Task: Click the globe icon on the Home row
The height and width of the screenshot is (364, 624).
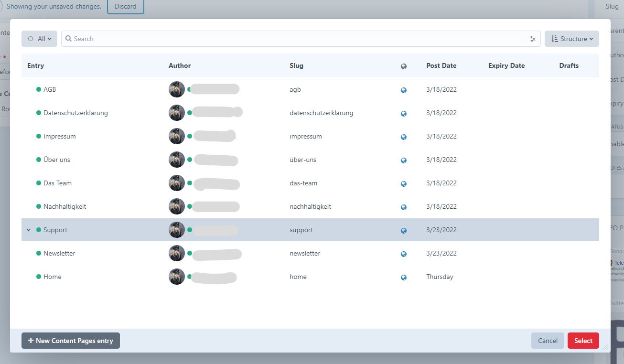Action: tap(404, 277)
